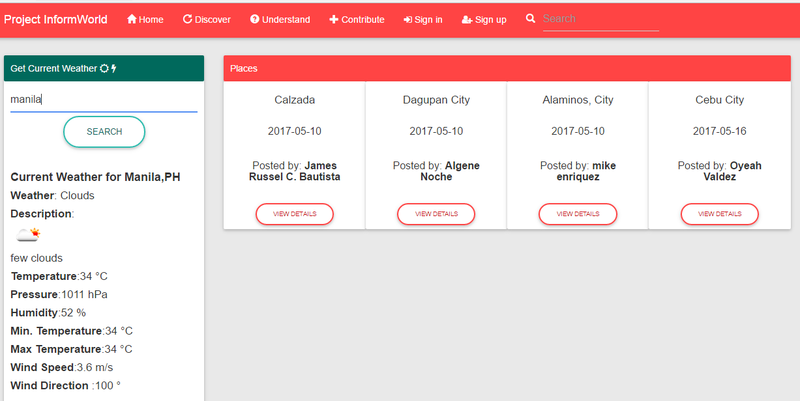
Task: Click the magnifier icon beside navbar search
Action: (x=531, y=19)
